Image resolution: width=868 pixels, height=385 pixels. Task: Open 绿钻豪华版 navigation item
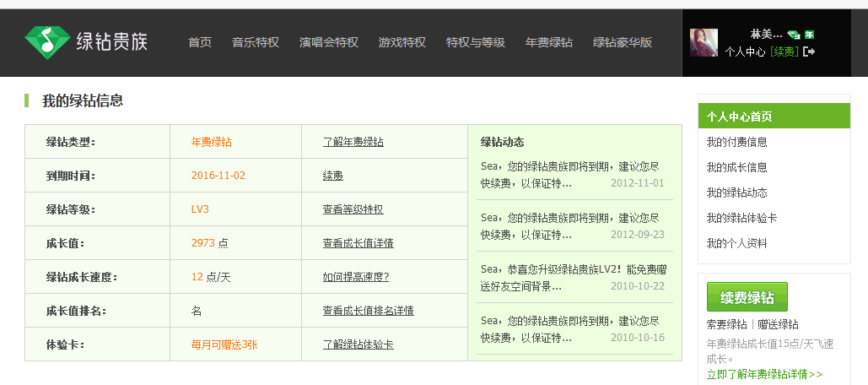(x=623, y=42)
